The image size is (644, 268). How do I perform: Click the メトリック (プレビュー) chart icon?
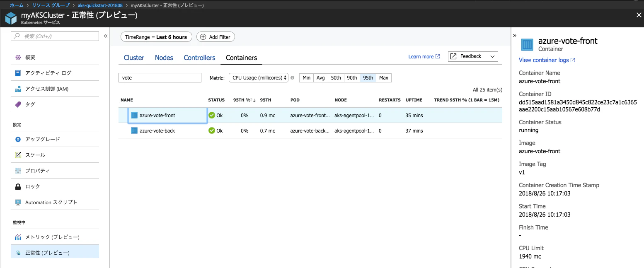[18, 237]
